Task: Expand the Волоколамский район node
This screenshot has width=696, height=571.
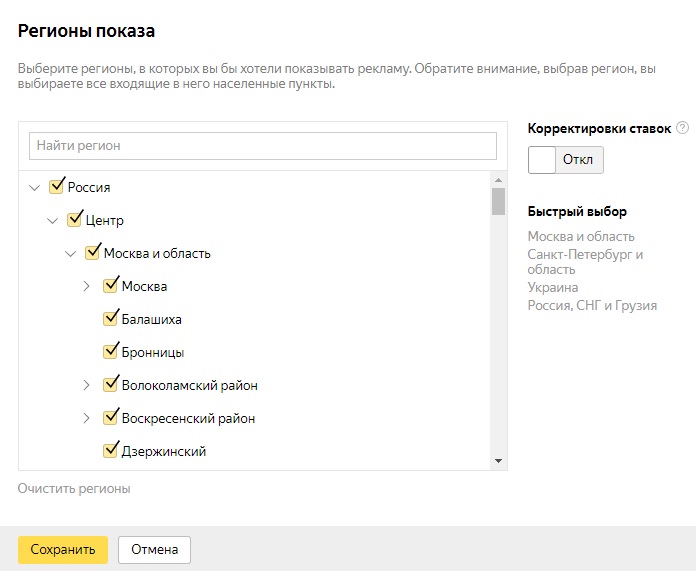Action: 87,385
